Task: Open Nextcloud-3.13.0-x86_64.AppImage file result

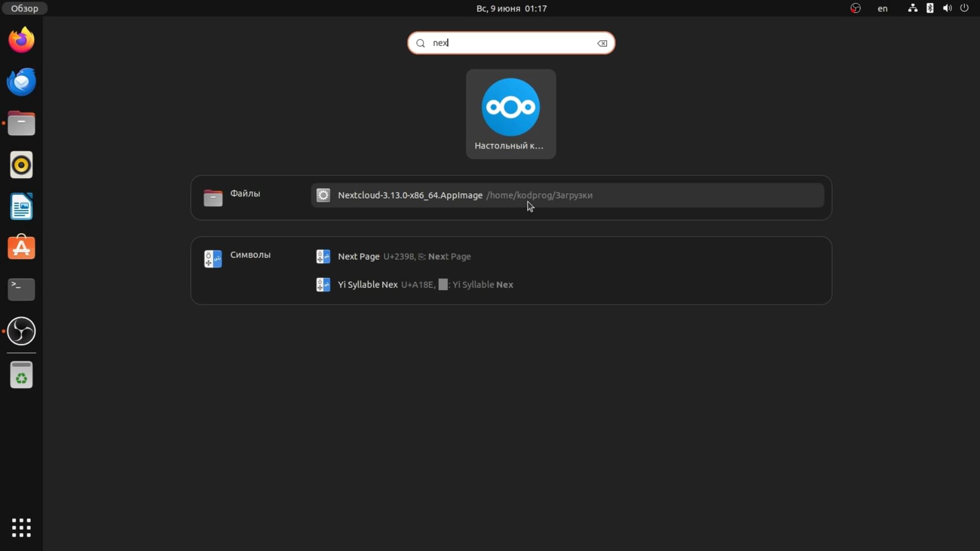Action: [567, 195]
